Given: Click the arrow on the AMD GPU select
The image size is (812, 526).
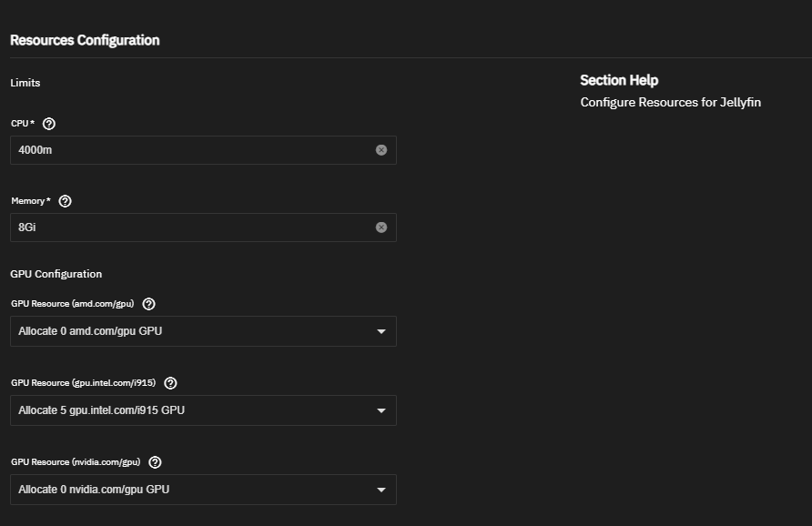Looking at the screenshot, I should click(x=381, y=332).
